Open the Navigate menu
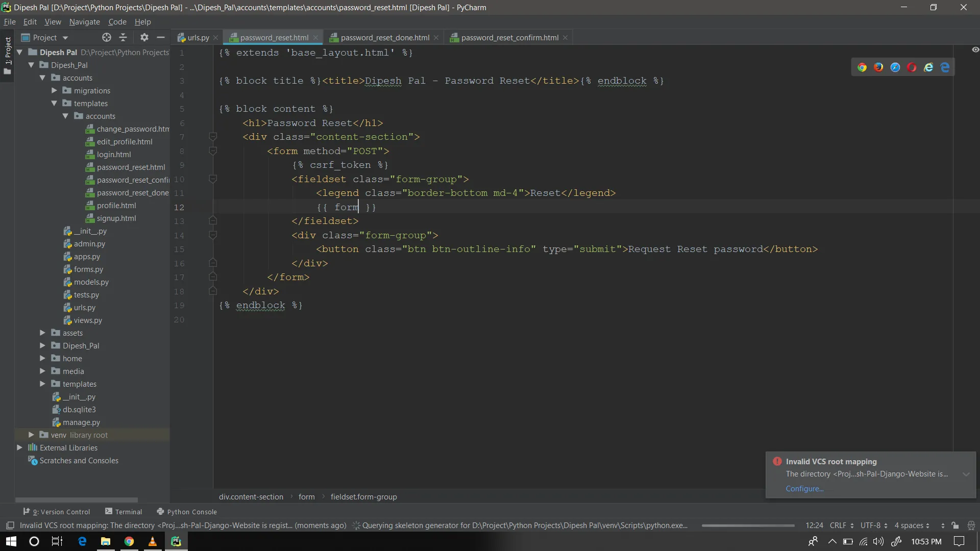This screenshot has height=551, width=980. tap(84, 22)
